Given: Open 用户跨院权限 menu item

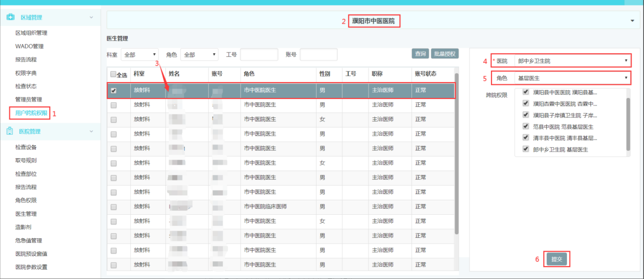Looking at the screenshot, I should click(x=31, y=113).
